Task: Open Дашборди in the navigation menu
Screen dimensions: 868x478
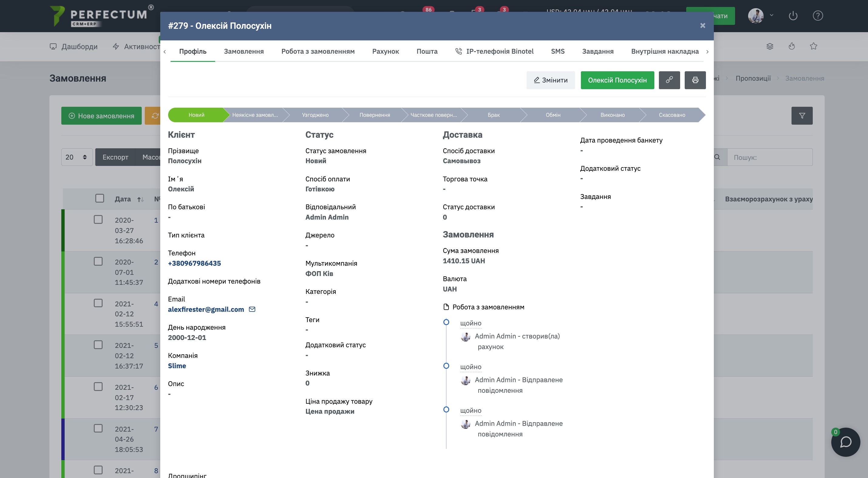Action: 73,46
